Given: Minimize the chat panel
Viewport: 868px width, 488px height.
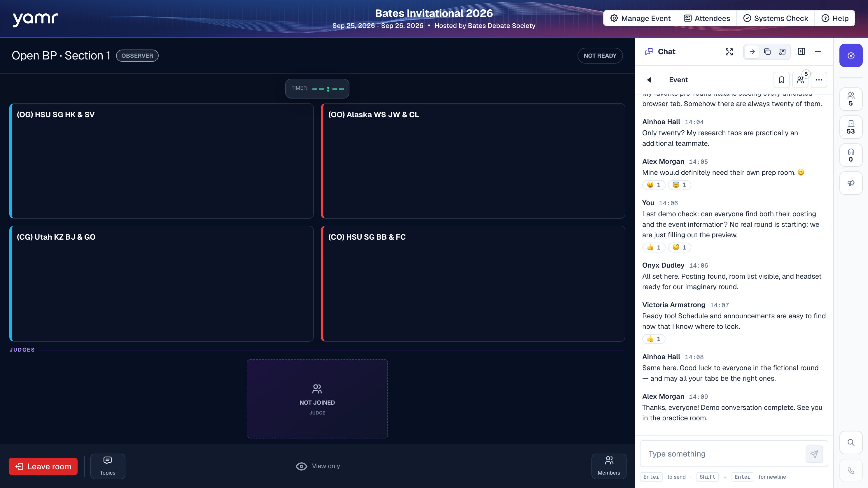Looking at the screenshot, I should click(818, 52).
